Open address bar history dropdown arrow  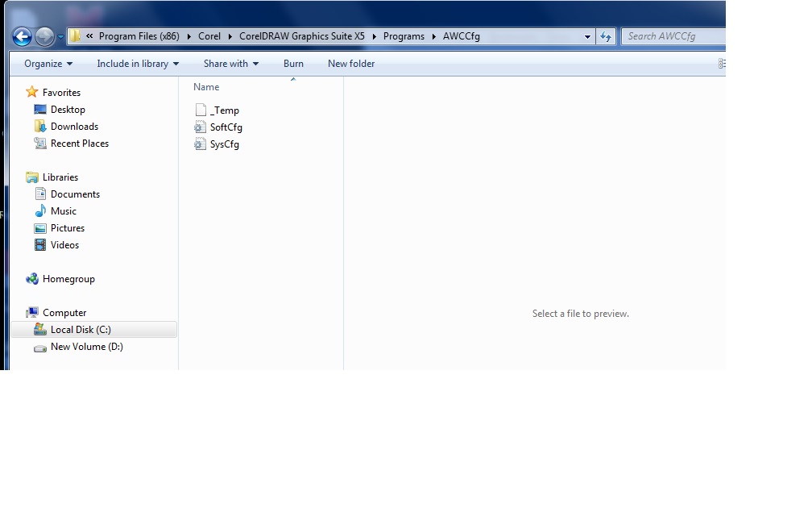coord(587,36)
